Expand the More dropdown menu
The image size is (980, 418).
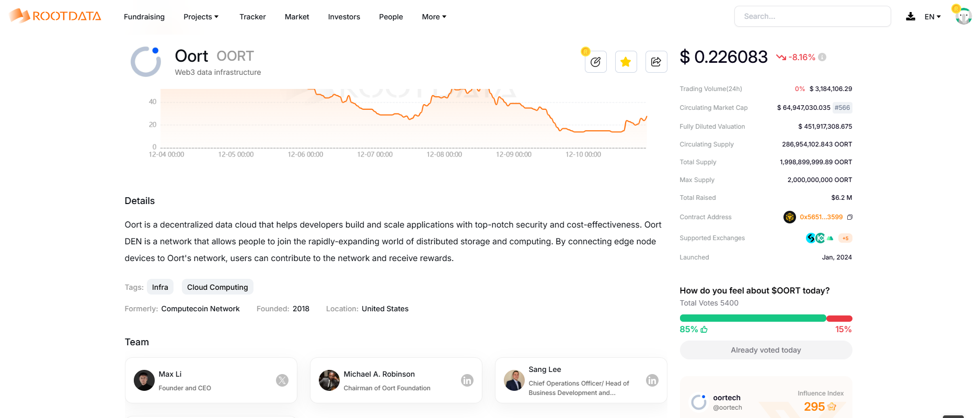pyautogui.click(x=434, y=17)
